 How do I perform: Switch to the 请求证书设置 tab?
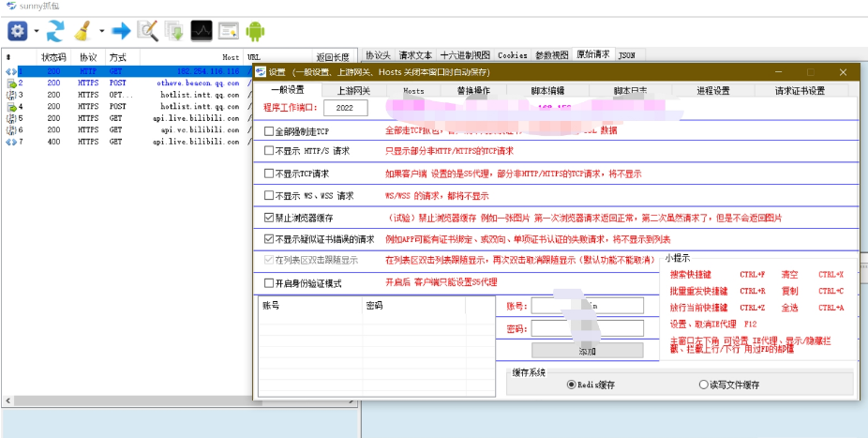coord(800,91)
